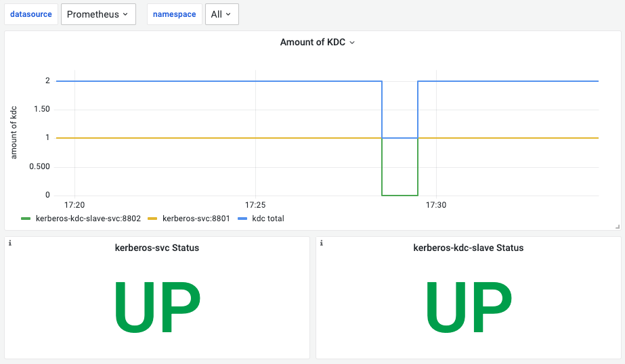625x364 pixels.
Task: Click the yellow kerberos-svc:8801 legend swatch
Action: (152, 219)
